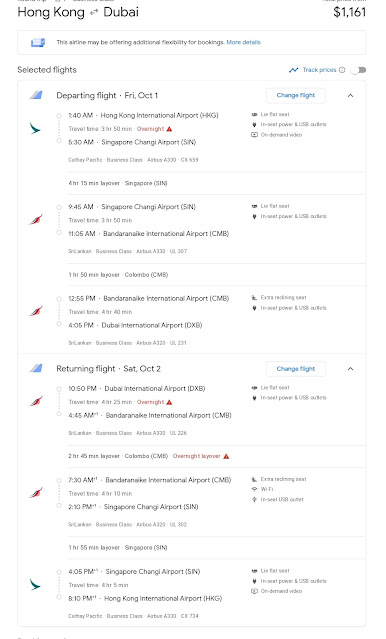Click the Cathay Pacific logo for CX 734

point(35,584)
